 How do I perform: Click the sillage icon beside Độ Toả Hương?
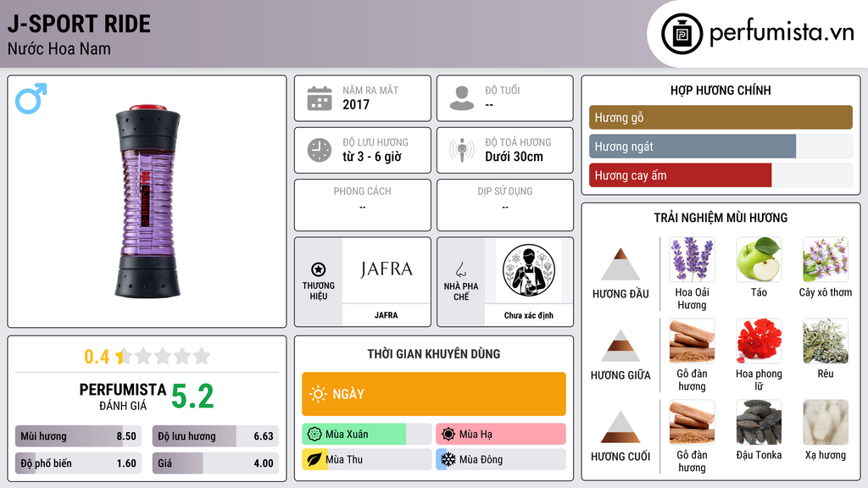(x=462, y=150)
